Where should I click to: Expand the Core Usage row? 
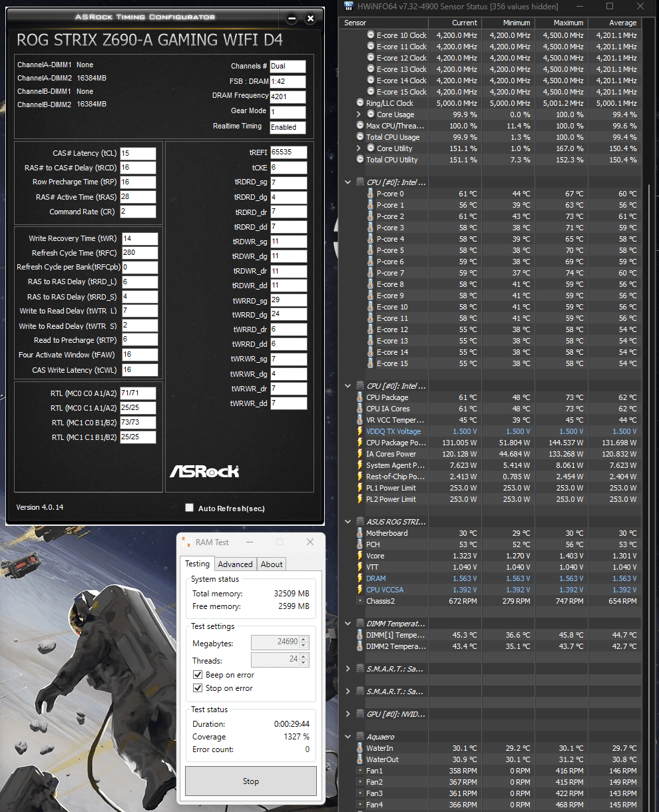point(359,114)
